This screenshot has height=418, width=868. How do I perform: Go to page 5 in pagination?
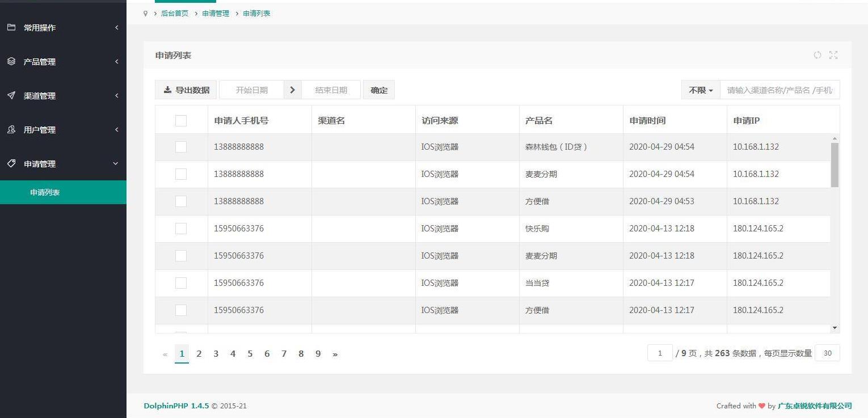pyautogui.click(x=250, y=354)
